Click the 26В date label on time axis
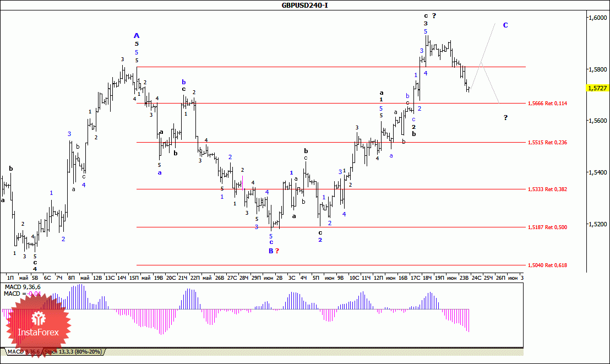This screenshot has width=610, height=364. click(220, 278)
